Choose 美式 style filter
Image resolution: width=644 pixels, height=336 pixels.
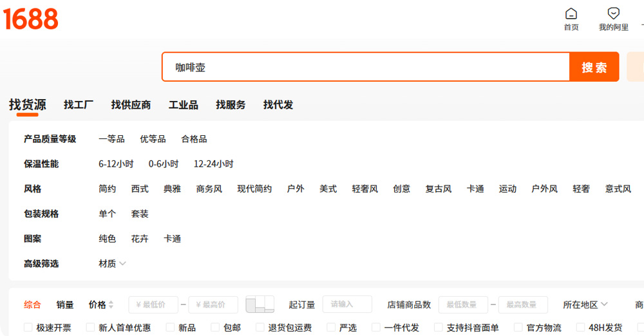tap(328, 189)
